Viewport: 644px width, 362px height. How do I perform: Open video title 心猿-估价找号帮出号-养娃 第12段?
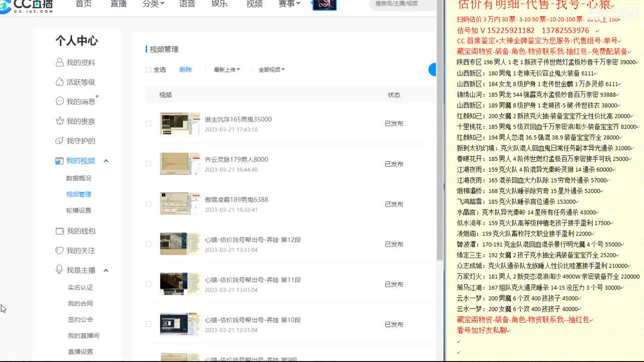pos(253,240)
